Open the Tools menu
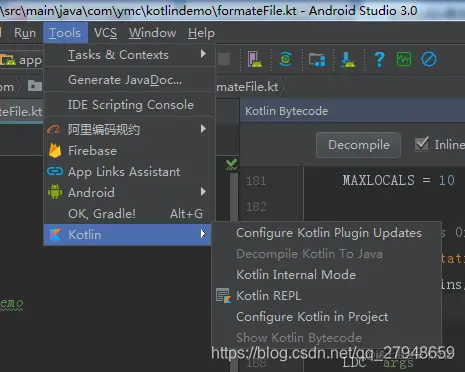This screenshot has width=465, height=372. (65, 33)
